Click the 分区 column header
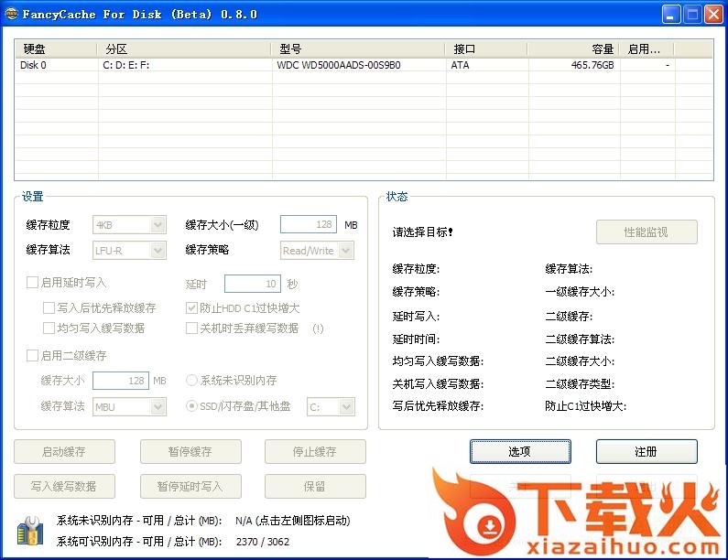The image size is (728, 560). [184, 49]
